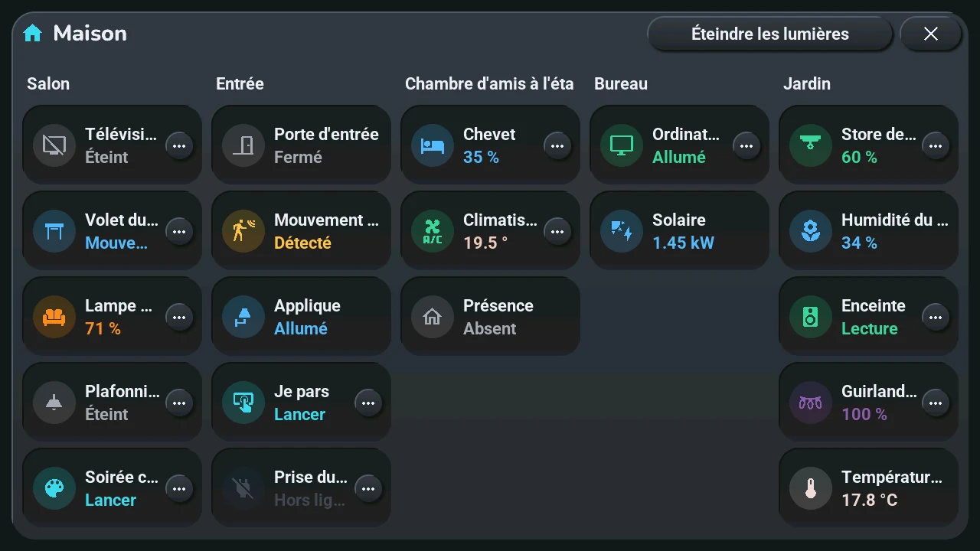Image resolution: width=980 pixels, height=551 pixels.
Task: Click the Chevet bed icon
Action: [433, 145]
